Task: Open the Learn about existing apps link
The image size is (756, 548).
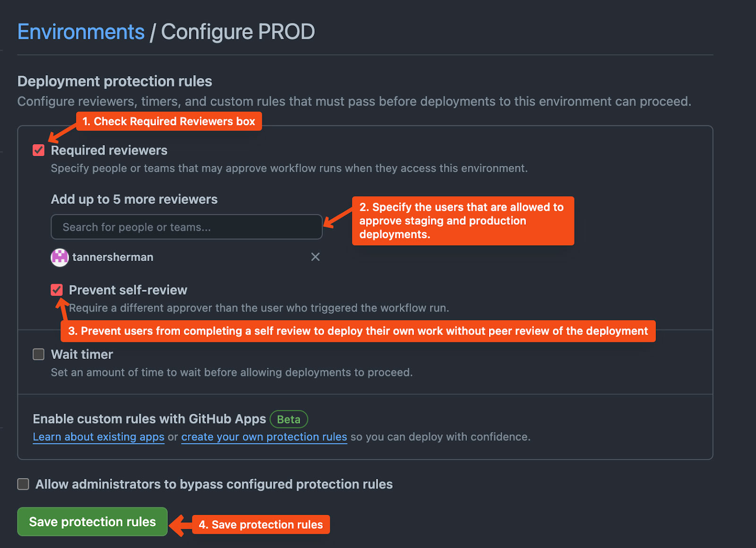Action: (x=98, y=437)
